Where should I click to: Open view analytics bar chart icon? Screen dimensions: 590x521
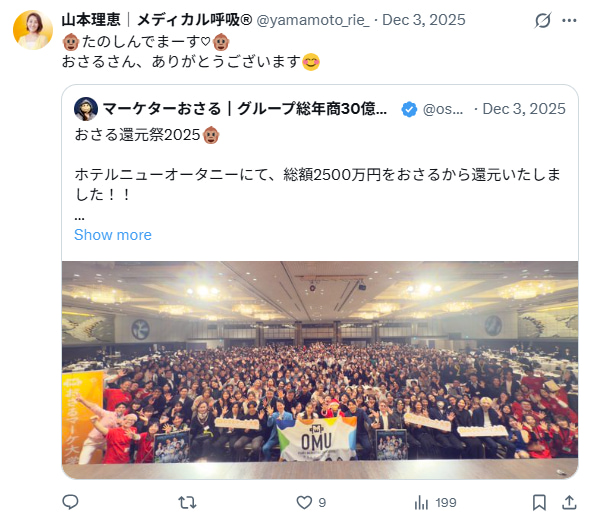421,502
